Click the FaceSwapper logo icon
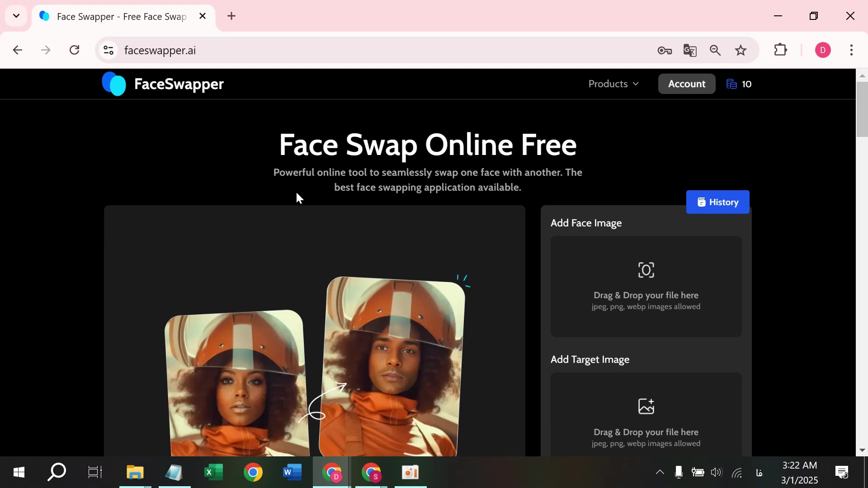 coord(114,84)
